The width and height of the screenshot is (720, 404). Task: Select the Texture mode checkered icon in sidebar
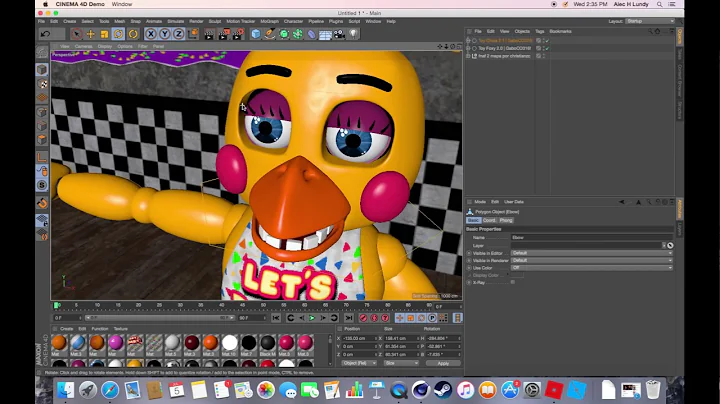click(42, 84)
